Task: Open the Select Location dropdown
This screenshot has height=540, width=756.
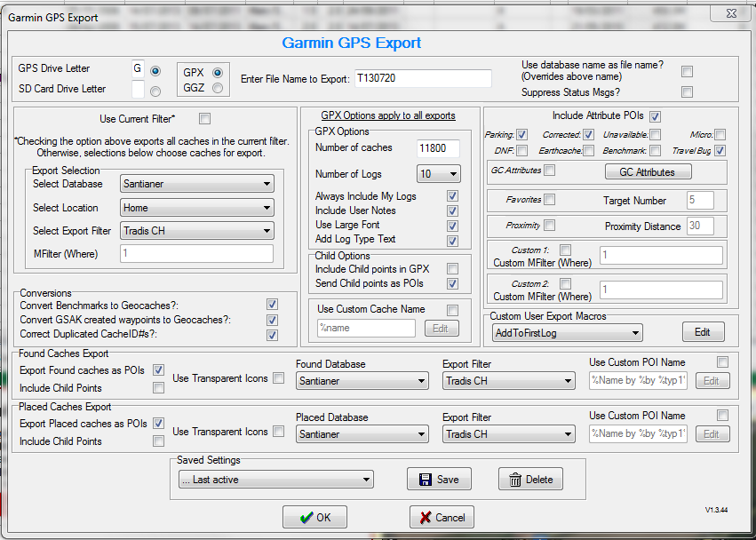Action: pos(196,208)
